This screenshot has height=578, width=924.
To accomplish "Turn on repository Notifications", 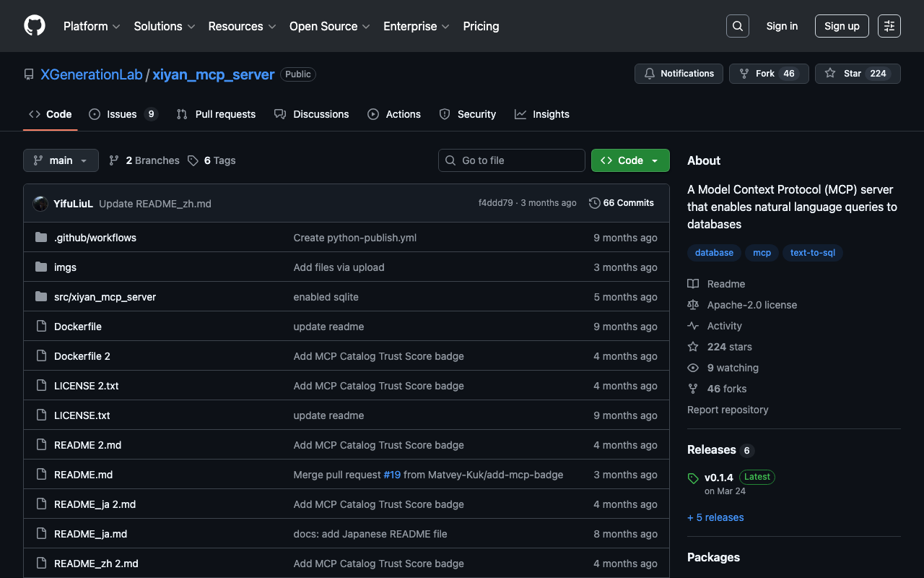I will (679, 74).
